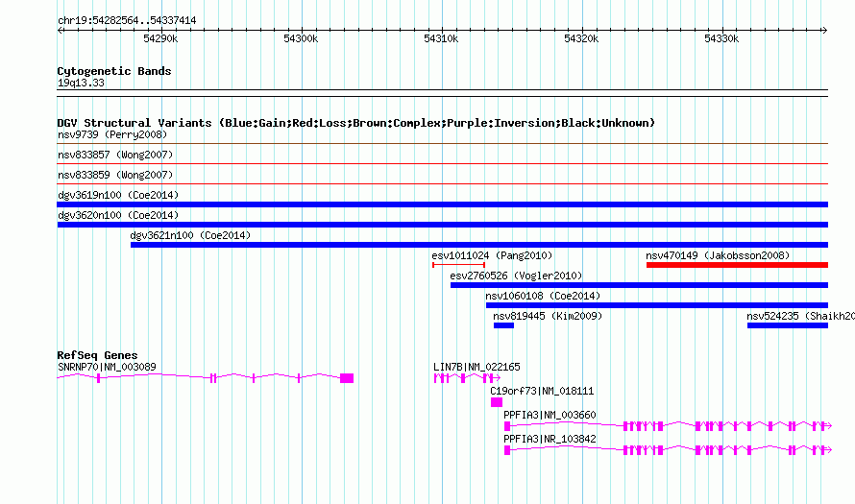This screenshot has width=855, height=504.
Task: Click the 54310k ruler tick label
Action: [x=441, y=38]
